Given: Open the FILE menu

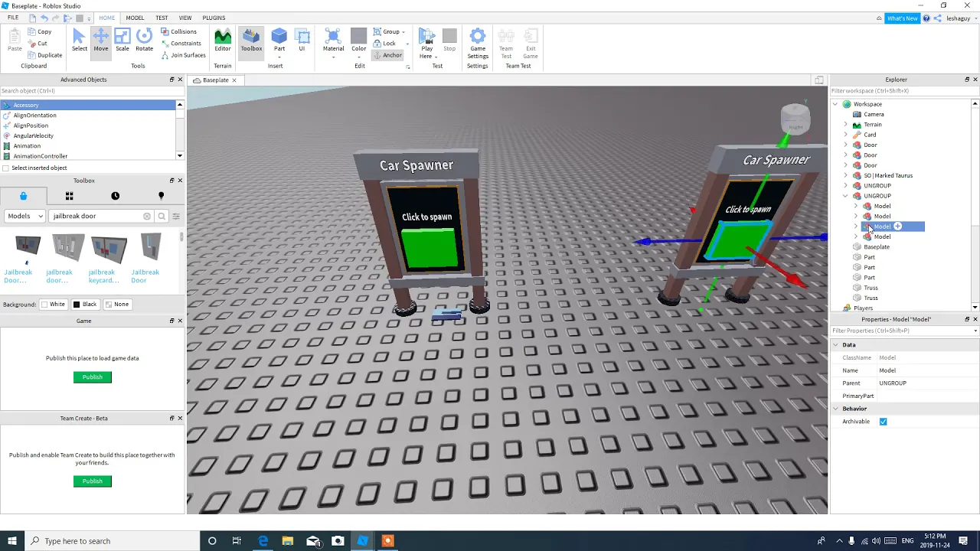Looking at the screenshot, I should pyautogui.click(x=13, y=18).
